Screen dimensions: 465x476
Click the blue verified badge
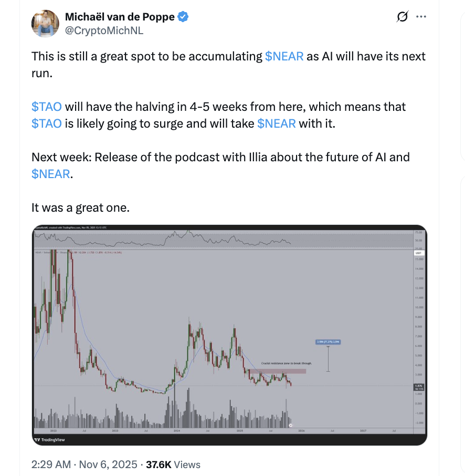[x=182, y=16]
